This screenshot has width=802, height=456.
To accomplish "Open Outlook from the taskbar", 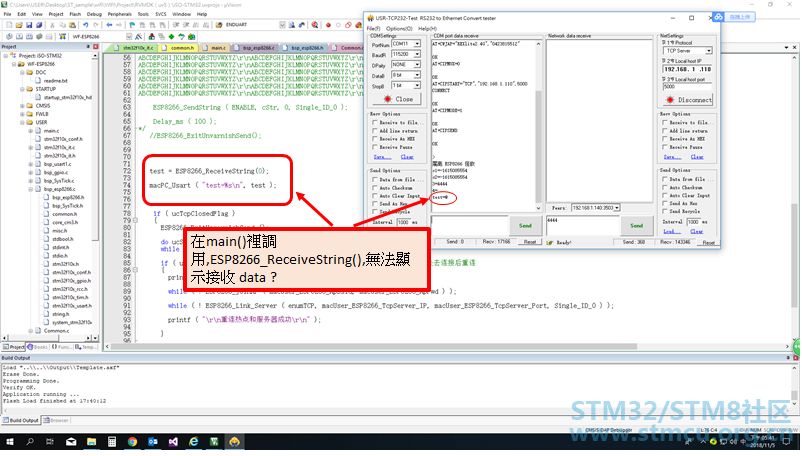I will pos(153,442).
